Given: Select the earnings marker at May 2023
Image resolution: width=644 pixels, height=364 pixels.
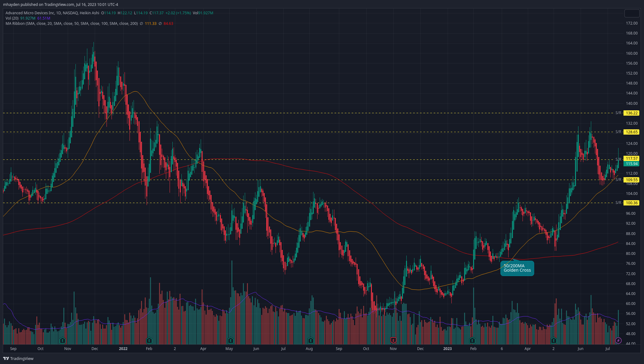Looking at the screenshot, I should [x=554, y=340].
